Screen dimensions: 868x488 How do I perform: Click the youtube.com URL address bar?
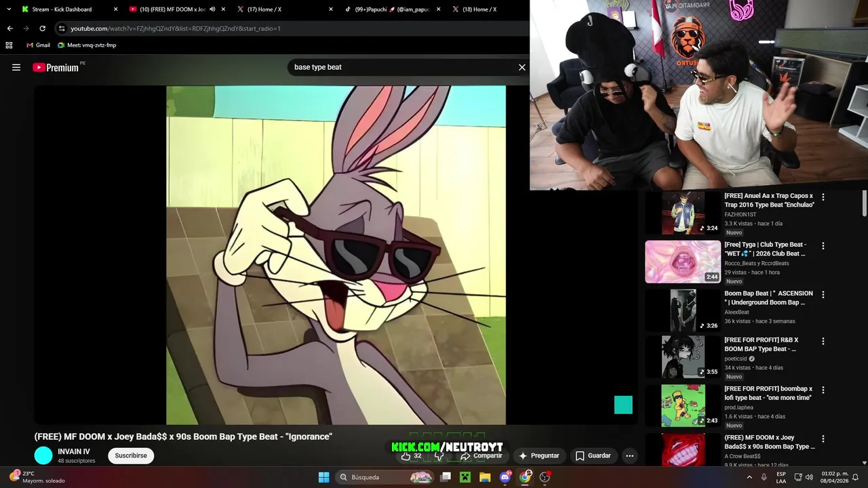tap(292, 28)
